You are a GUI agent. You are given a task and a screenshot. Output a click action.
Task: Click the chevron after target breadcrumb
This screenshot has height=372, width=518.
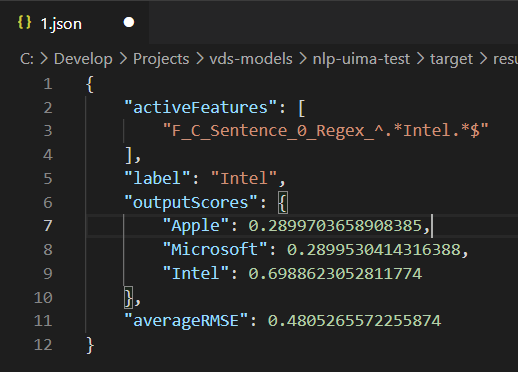483,59
